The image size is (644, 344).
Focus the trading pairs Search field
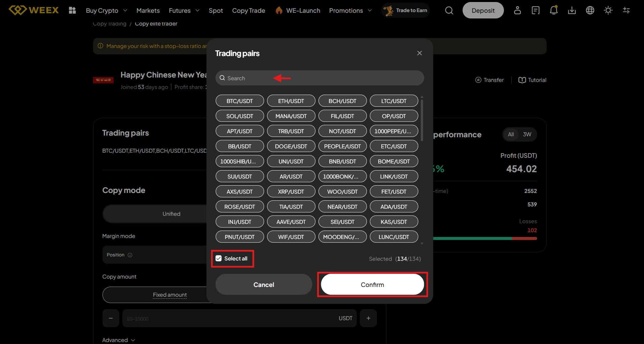[319, 78]
